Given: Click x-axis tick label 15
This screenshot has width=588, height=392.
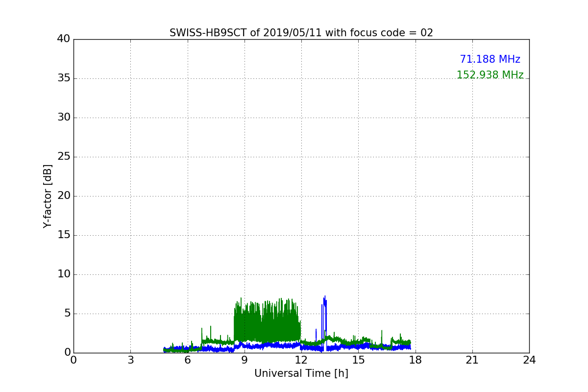Looking at the screenshot, I should click(358, 360).
